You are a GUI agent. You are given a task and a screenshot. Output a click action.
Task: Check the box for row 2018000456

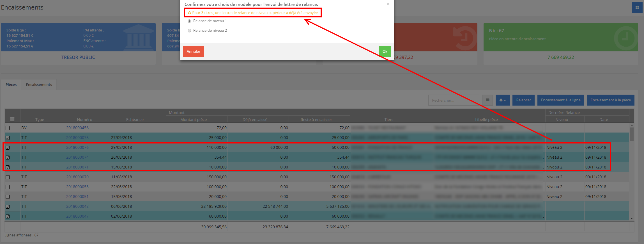point(8,128)
